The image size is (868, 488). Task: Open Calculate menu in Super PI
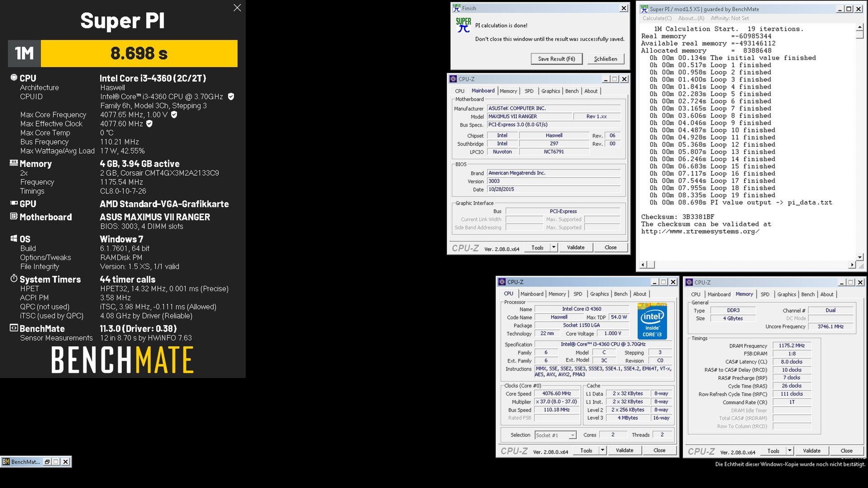[x=657, y=19]
